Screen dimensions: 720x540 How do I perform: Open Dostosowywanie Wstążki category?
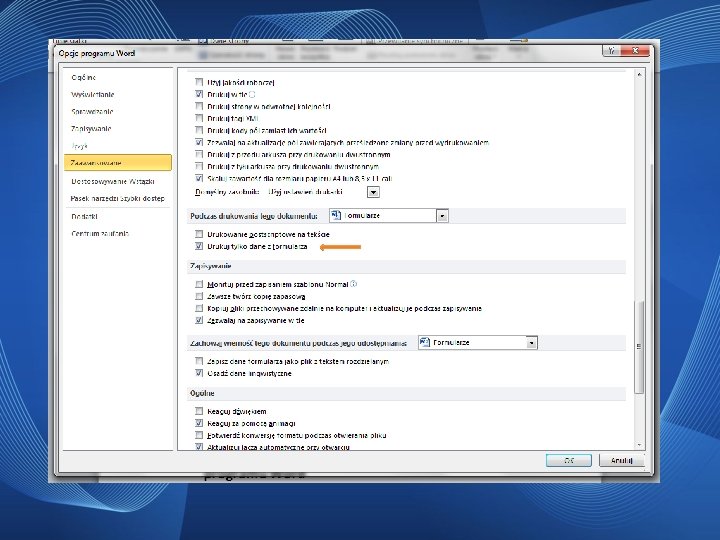pos(113,181)
